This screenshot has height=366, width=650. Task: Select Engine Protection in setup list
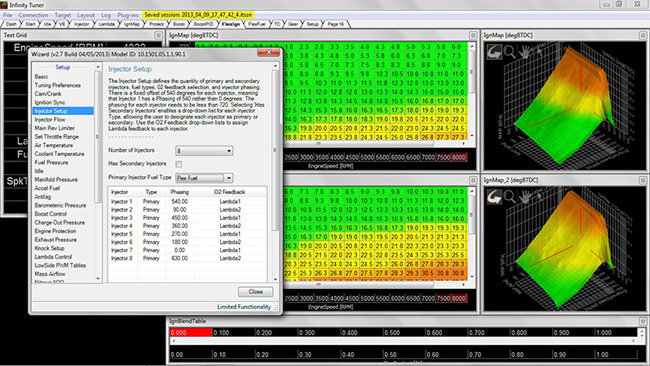tap(56, 231)
